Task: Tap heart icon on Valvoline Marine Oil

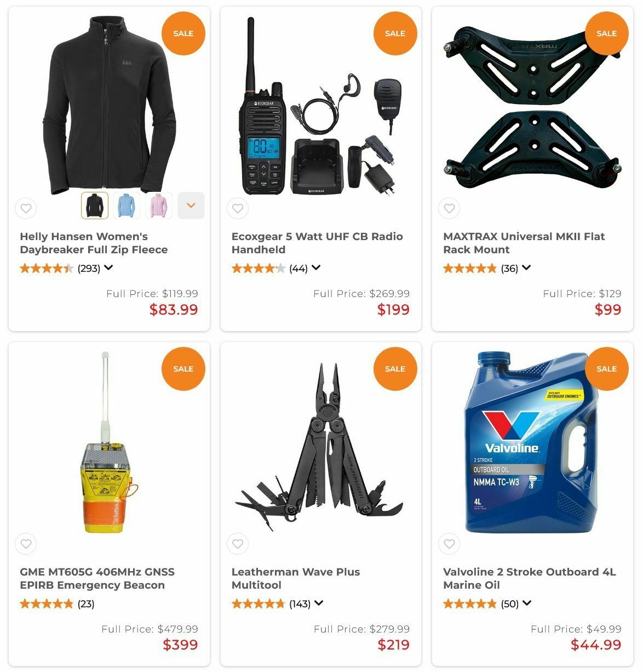Action: (449, 544)
